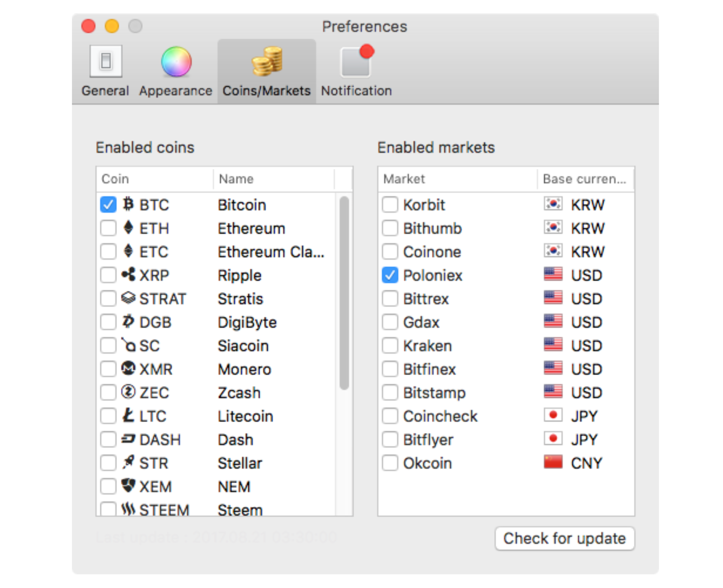Click the Monero icon beside XMR
723x588 pixels.
point(128,369)
